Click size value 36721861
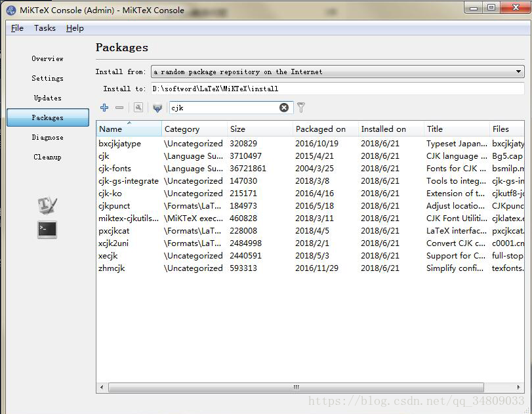 pyautogui.click(x=248, y=169)
